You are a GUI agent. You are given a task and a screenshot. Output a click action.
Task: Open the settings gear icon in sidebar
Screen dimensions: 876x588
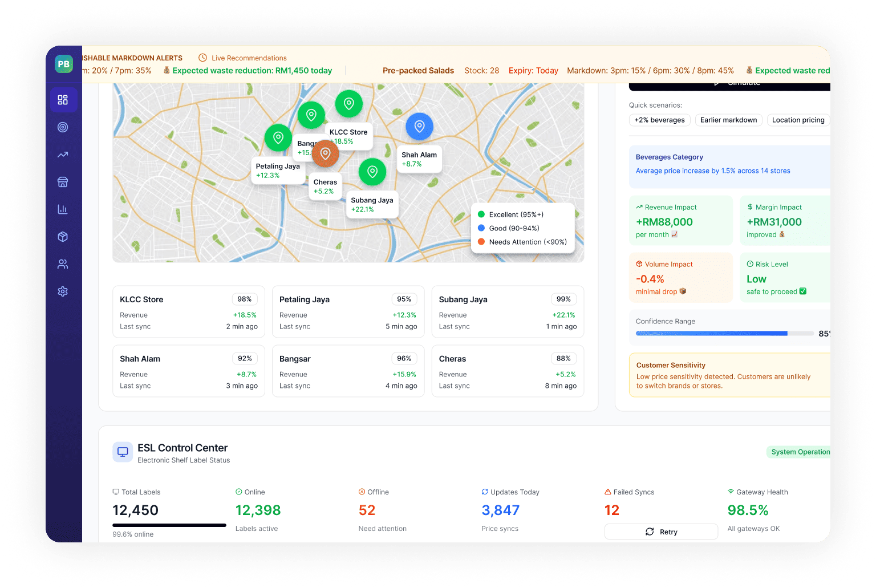point(63,291)
